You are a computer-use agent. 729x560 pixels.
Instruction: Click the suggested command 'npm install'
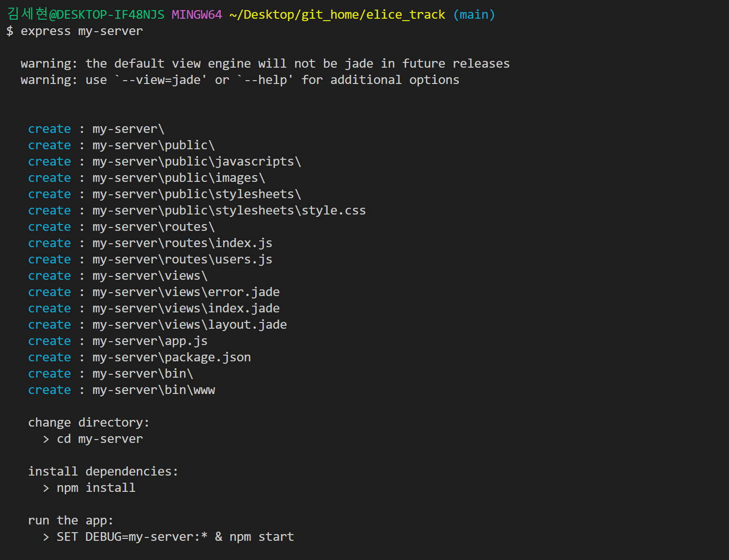point(96,488)
